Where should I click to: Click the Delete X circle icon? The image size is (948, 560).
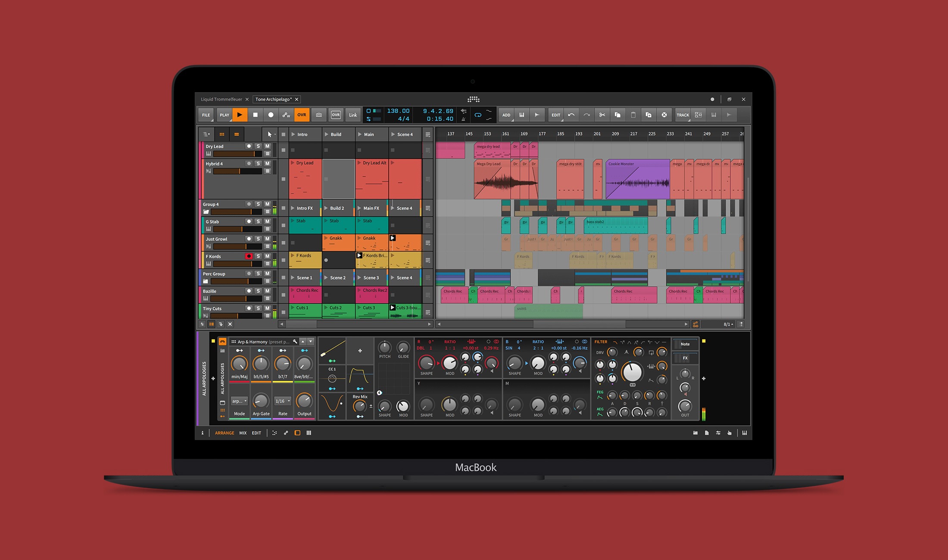click(x=664, y=115)
